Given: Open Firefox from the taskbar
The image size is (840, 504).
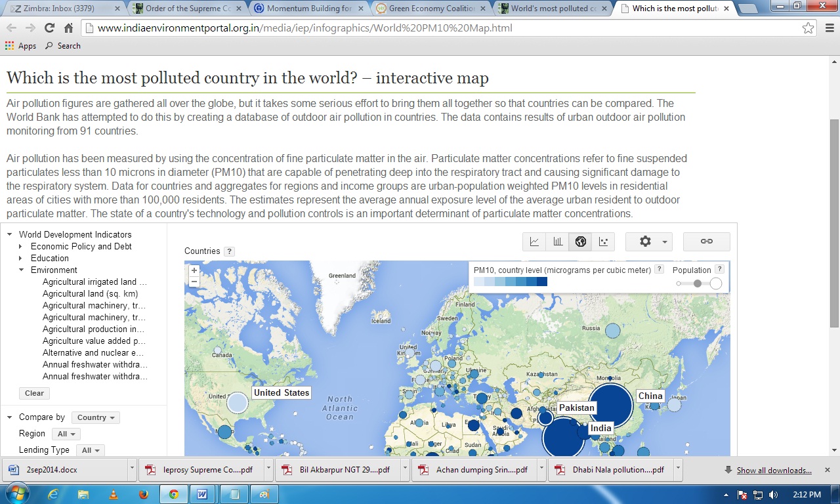Looking at the screenshot, I should coord(144,494).
